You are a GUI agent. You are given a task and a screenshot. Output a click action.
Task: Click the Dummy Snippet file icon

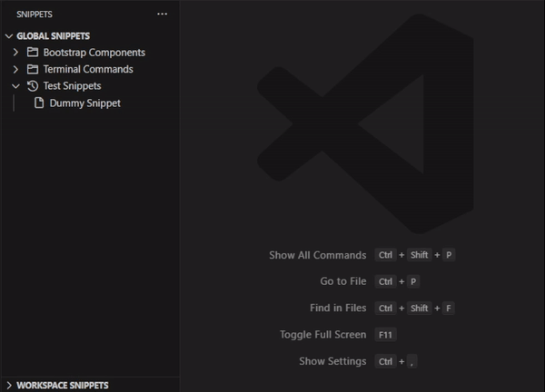(x=39, y=103)
